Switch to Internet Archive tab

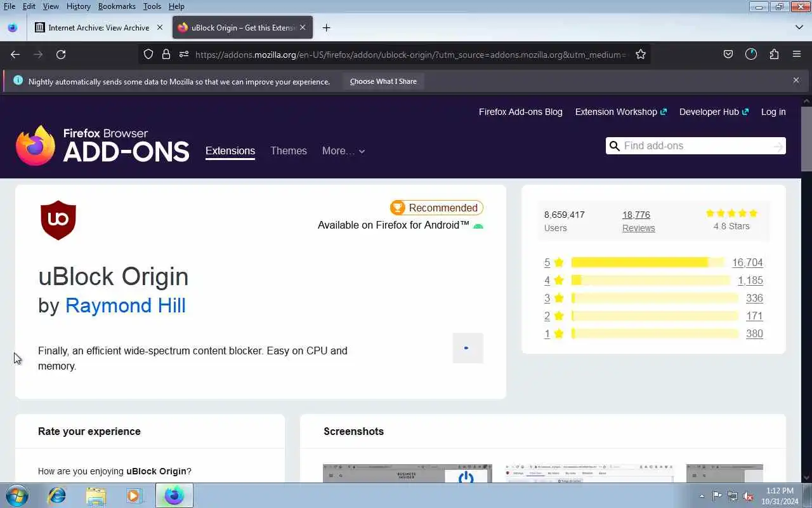98,27
